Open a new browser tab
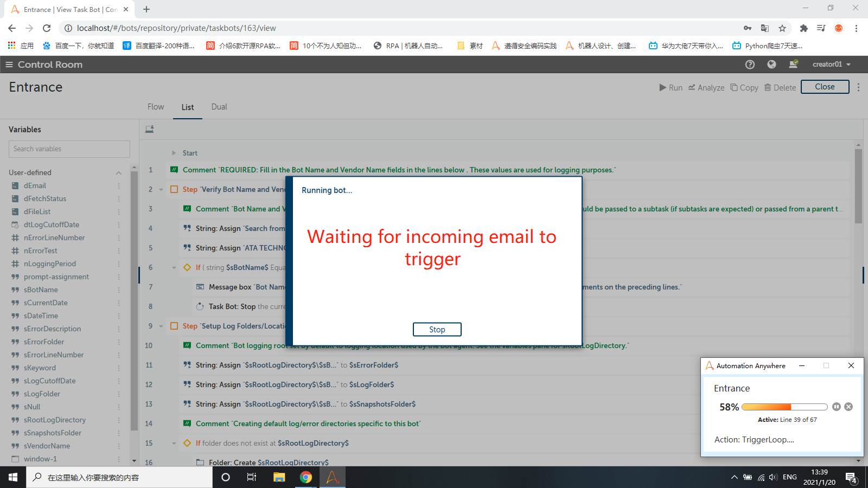Viewport: 868px width, 488px height. point(146,9)
